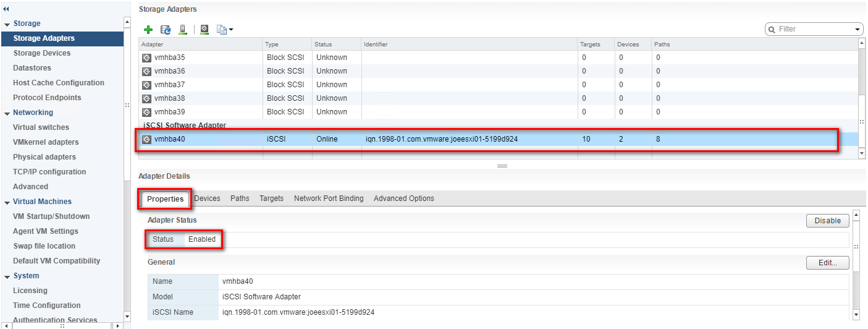The image size is (868, 329).
Task: Click the iqn identifier of vmhba40 in the table
Action: 442,139
